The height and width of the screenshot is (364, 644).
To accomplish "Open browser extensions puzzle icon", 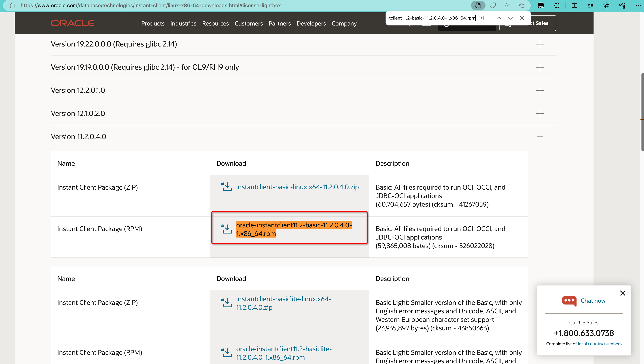I will point(557,5).
